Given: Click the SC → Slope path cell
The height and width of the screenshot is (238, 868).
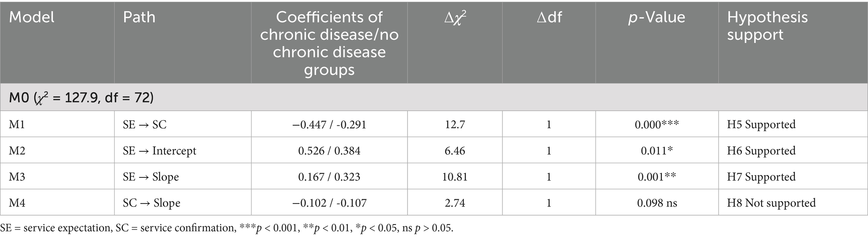Looking at the screenshot, I should tap(152, 203).
